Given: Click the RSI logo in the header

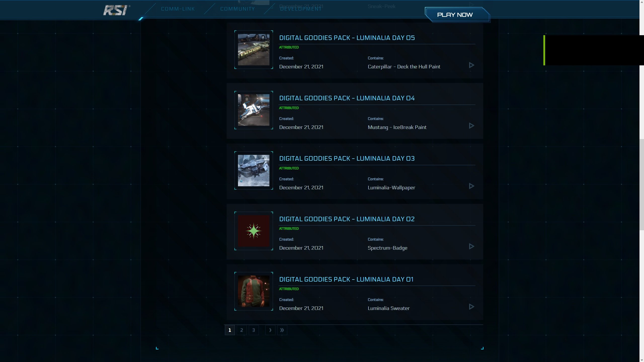Looking at the screenshot, I should point(117,10).
